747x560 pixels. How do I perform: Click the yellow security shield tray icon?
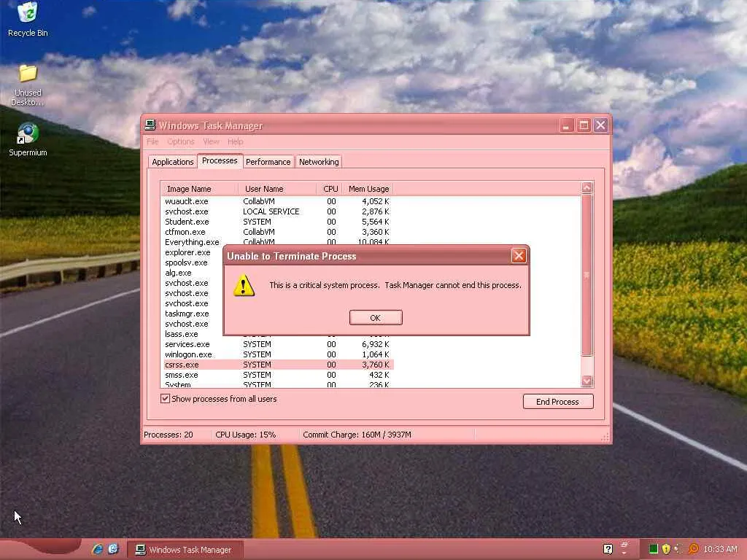[666, 549]
